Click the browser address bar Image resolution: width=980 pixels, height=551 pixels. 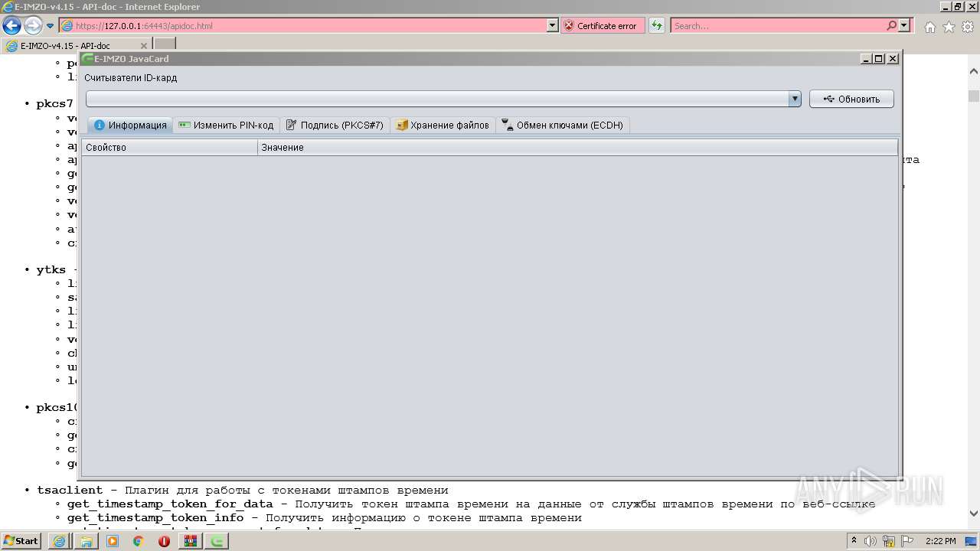click(x=302, y=26)
